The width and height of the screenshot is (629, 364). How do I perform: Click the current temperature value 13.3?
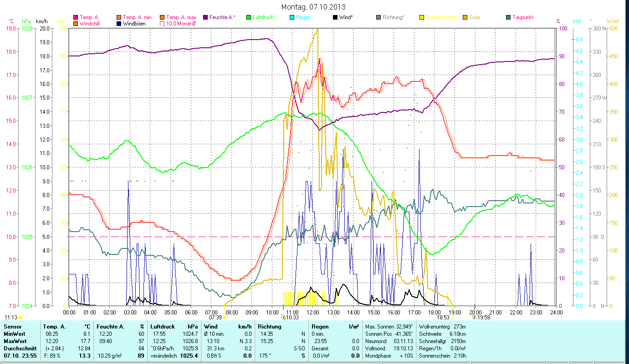click(85, 356)
